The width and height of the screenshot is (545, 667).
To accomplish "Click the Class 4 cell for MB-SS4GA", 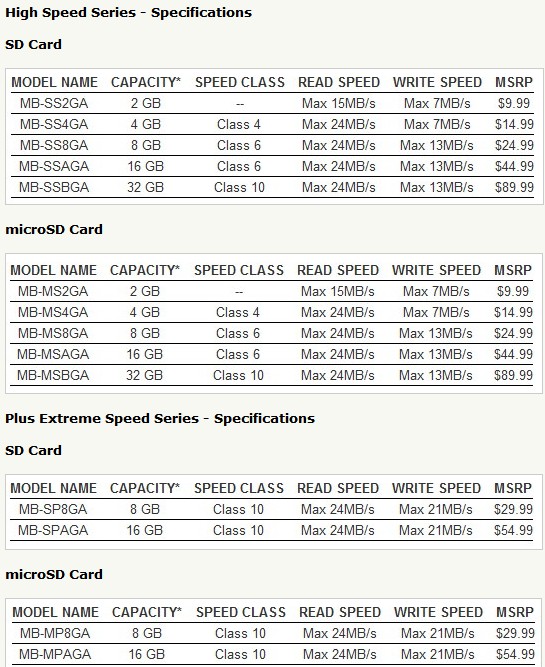I will 239,124.
